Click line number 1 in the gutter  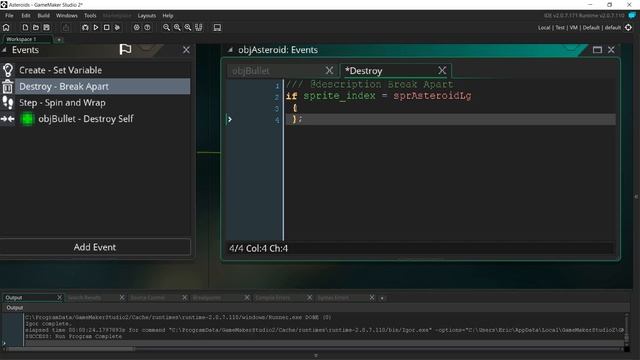(x=277, y=86)
